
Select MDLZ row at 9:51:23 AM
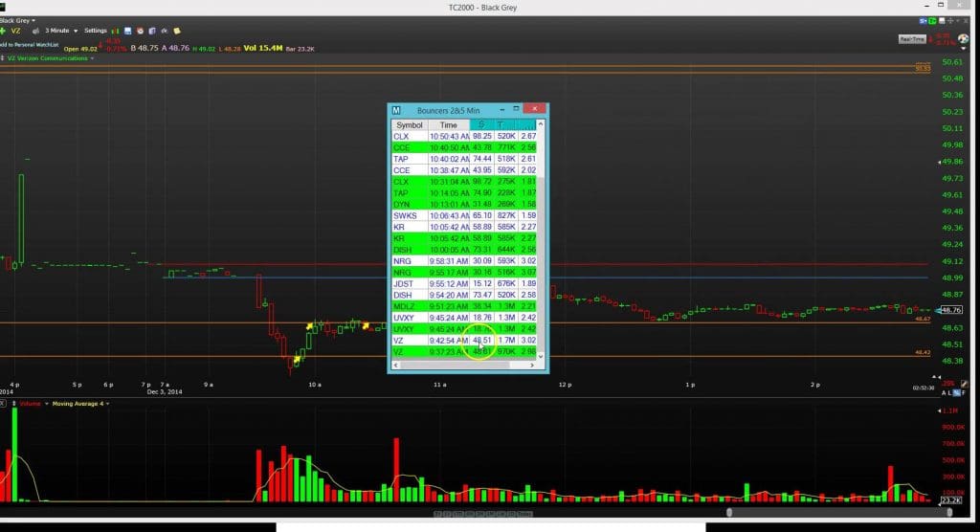coord(464,306)
